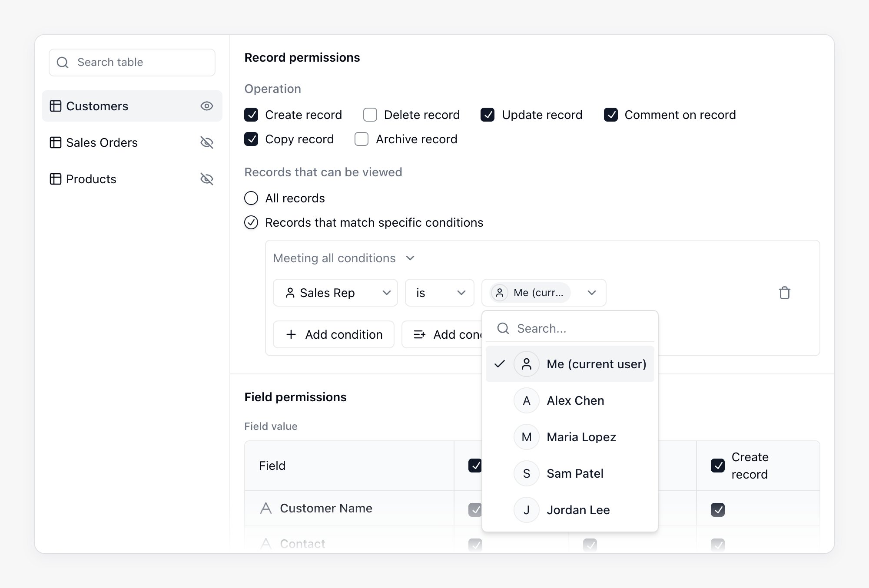Click the Products table grid icon
Viewport: 869px width, 588px height.
56,179
